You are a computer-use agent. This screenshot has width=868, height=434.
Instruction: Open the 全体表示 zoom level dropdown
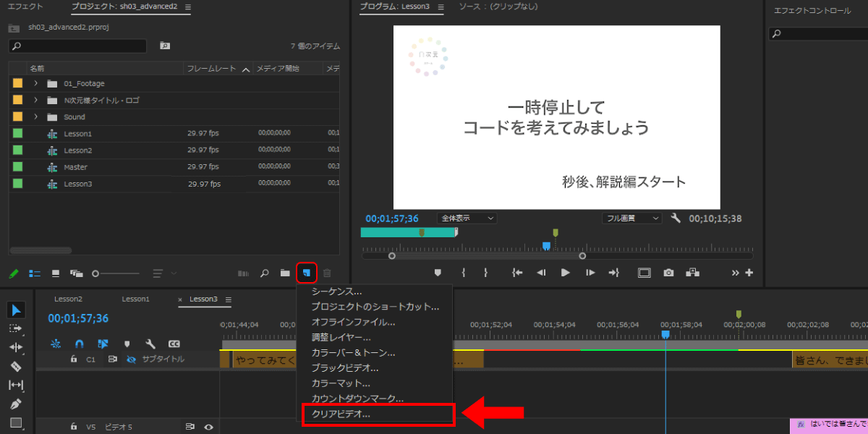(467, 218)
